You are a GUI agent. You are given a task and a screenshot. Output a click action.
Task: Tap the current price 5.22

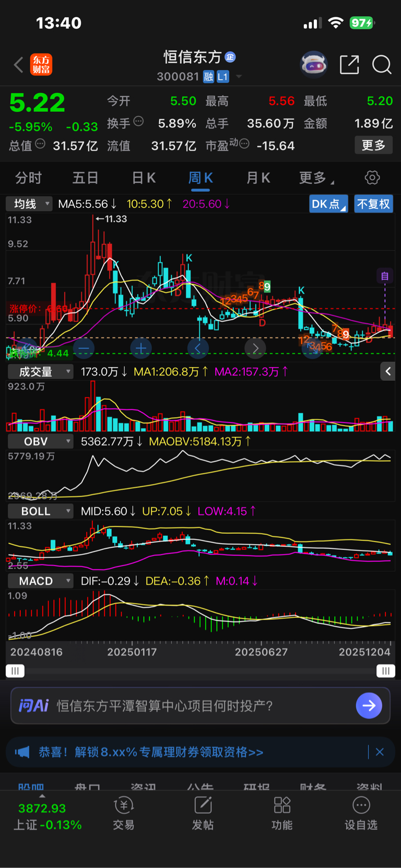[x=37, y=102]
